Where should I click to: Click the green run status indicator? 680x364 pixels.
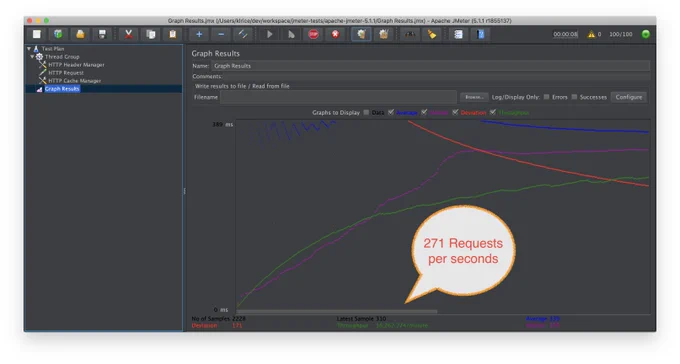click(645, 34)
